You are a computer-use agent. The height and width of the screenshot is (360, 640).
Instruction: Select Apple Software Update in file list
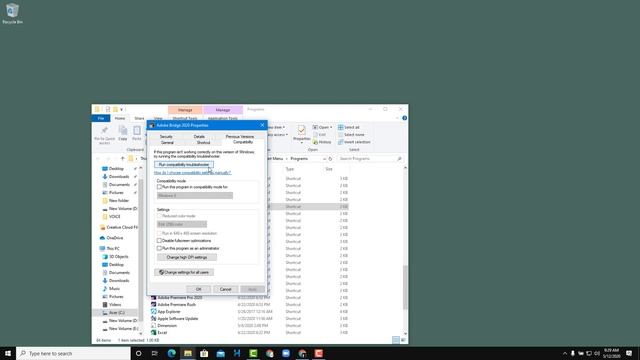click(x=178, y=318)
